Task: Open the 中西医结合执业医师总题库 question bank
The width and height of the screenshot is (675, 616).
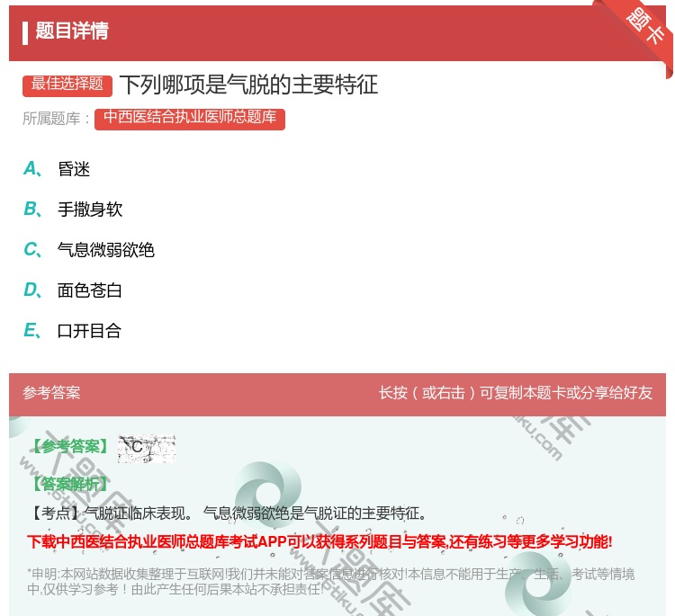Action: (189, 118)
